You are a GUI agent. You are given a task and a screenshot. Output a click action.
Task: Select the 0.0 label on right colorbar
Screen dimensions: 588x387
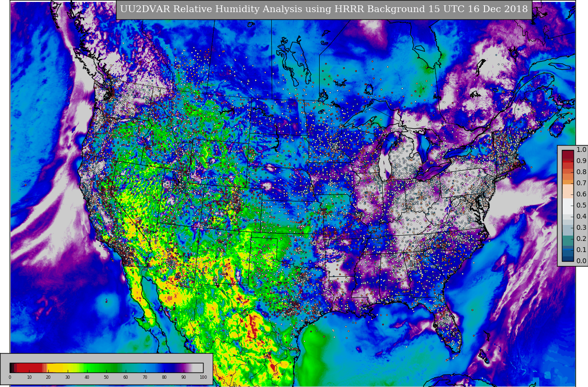point(581,261)
